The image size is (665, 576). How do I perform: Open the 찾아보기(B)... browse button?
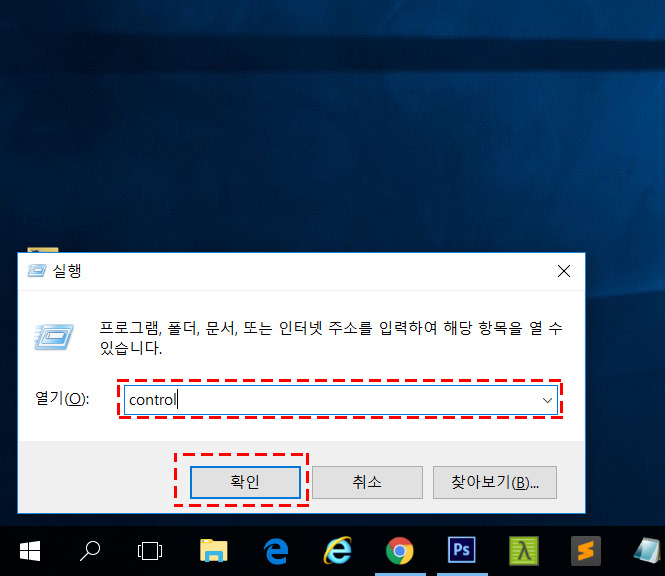click(495, 482)
